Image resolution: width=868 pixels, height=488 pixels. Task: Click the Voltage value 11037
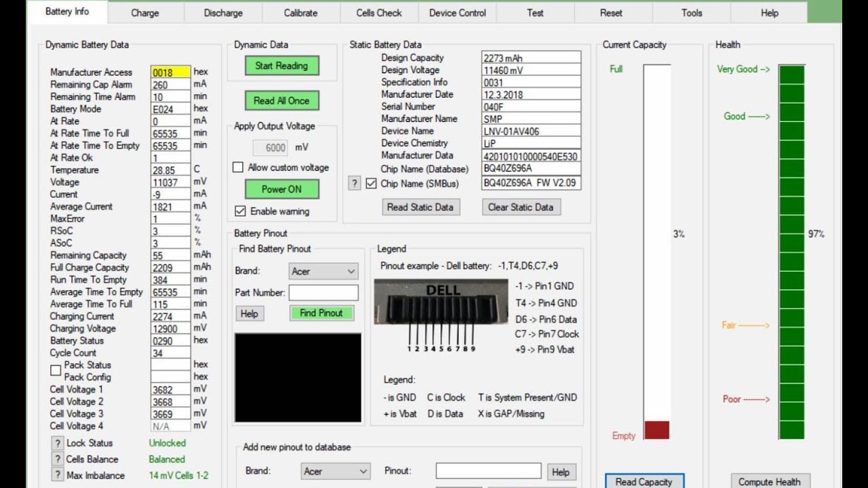(x=170, y=182)
